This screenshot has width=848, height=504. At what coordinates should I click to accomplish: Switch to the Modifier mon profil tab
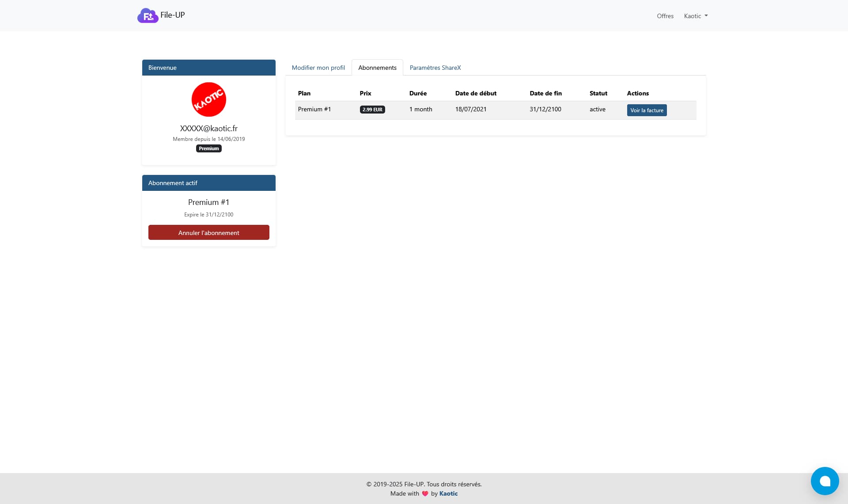318,68
